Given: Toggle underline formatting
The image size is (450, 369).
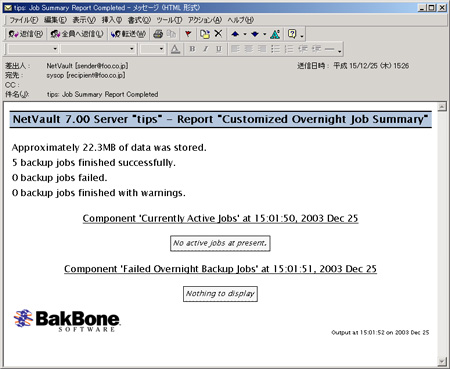Looking at the screenshot, I should [x=219, y=49].
